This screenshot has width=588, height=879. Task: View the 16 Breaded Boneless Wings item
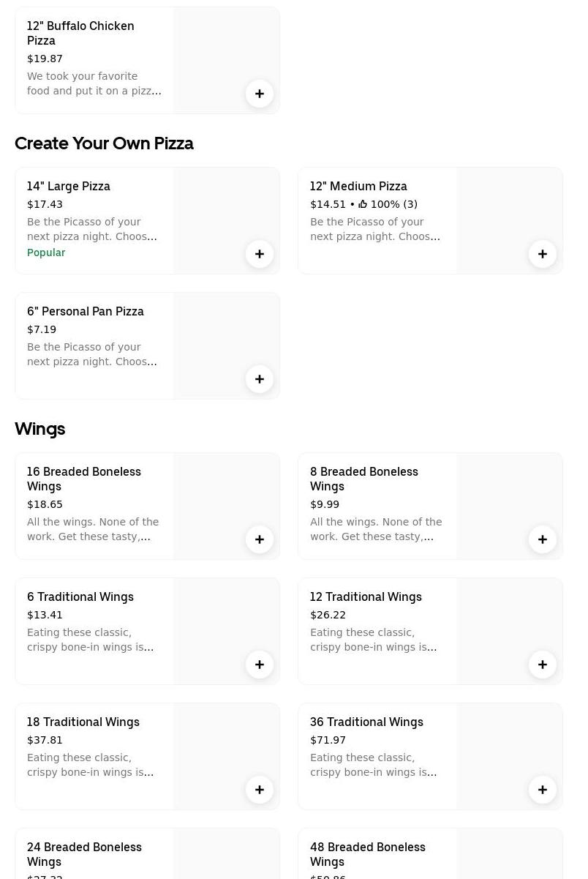coord(84,479)
